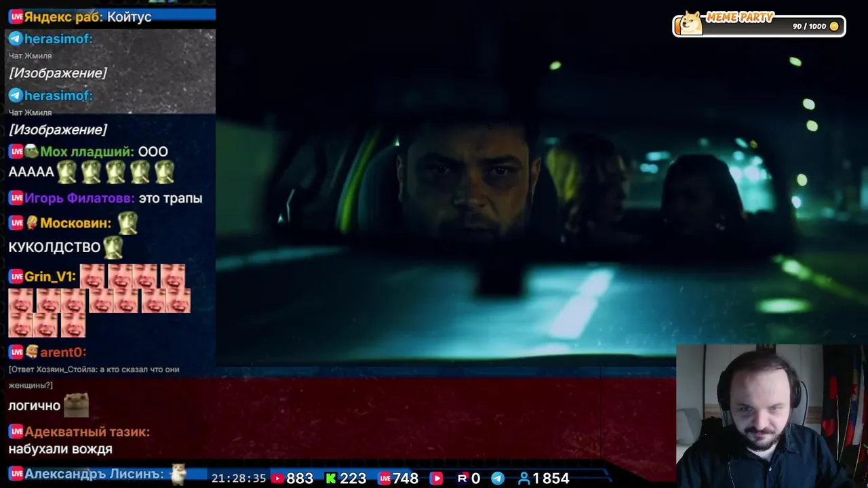The width and height of the screenshot is (868, 488).
Task: Click the LIVE icon beside 748
Action: tap(384, 479)
